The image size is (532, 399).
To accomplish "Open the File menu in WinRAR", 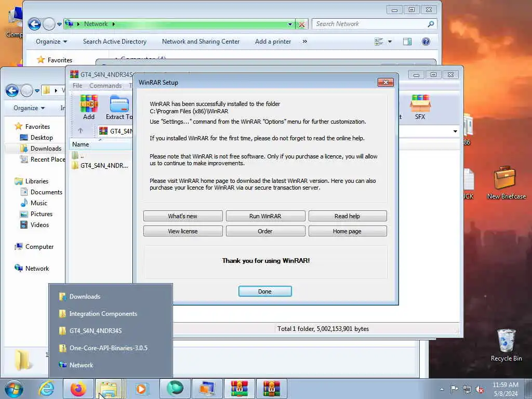I will (x=77, y=86).
